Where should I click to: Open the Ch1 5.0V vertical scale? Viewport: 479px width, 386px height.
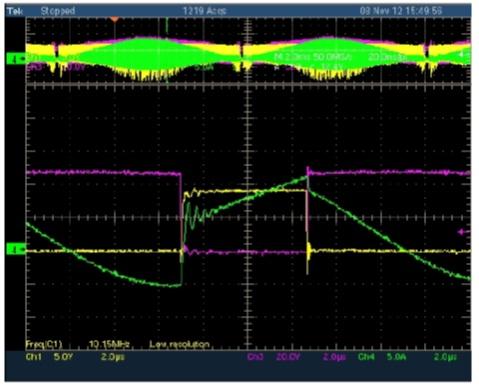(63, 357)
